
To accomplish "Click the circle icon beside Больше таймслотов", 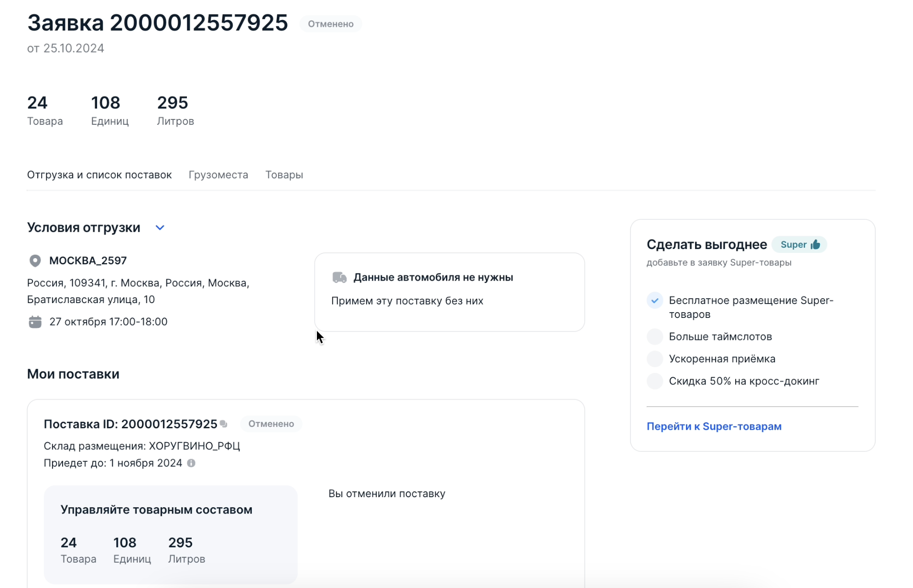I will [x=654, y=336].
